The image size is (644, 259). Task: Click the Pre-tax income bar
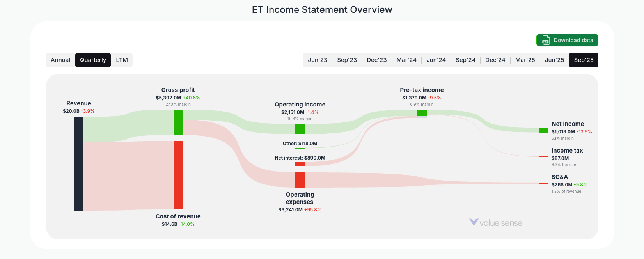pos(422,113)
